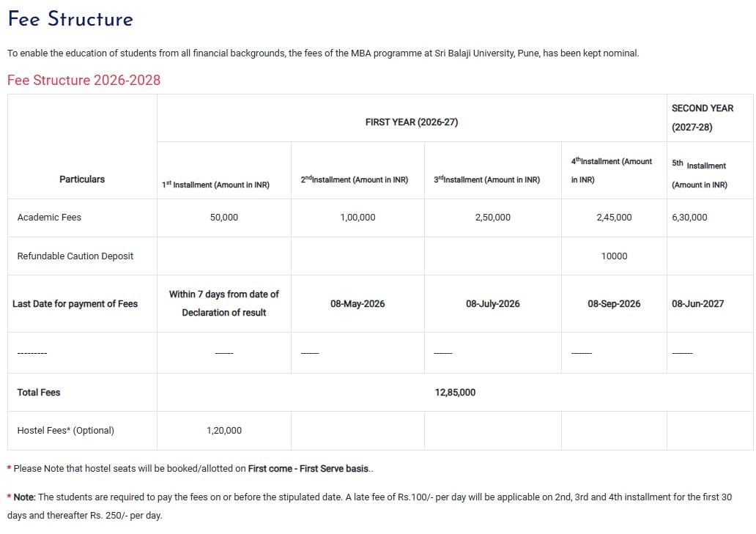756x534 pixels.
Task: Click the 3rd Installment column header
Action: (486, 179)
